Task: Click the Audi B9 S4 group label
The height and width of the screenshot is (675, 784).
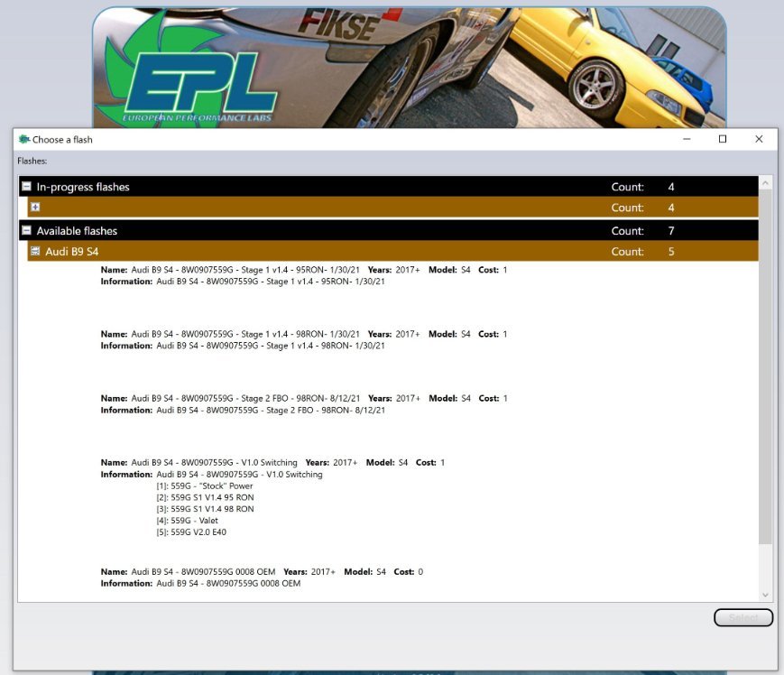Action: 72,252
